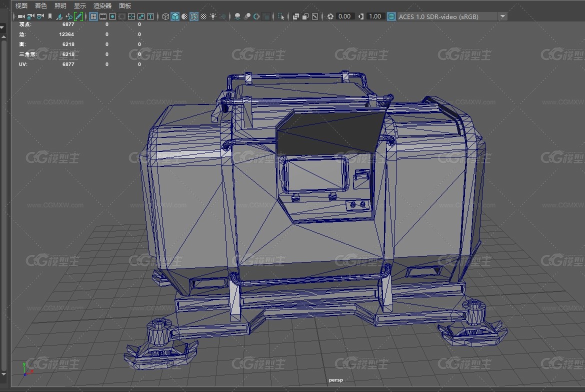Toggle Motion Blur in the viewport

(x=247, y=16)
